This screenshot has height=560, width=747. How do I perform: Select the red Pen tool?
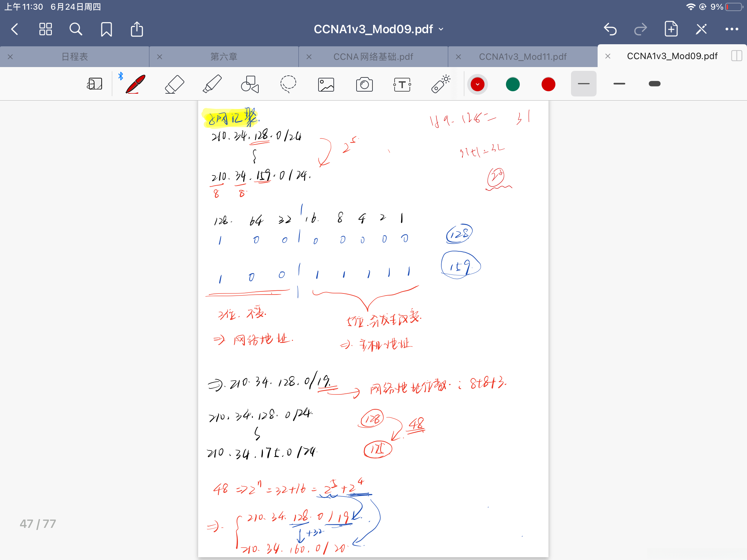point(135,84)
